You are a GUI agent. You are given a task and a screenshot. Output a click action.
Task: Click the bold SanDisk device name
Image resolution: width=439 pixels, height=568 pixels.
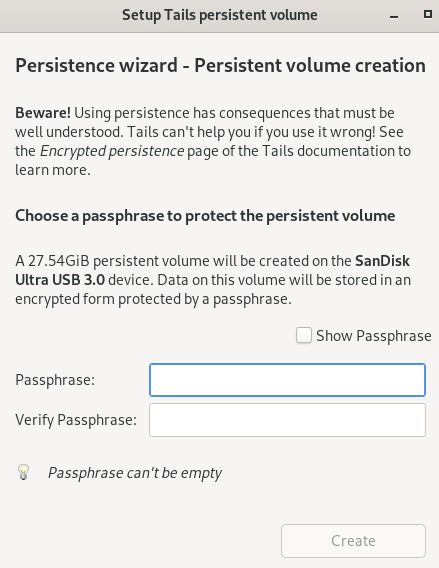(382, 261)
